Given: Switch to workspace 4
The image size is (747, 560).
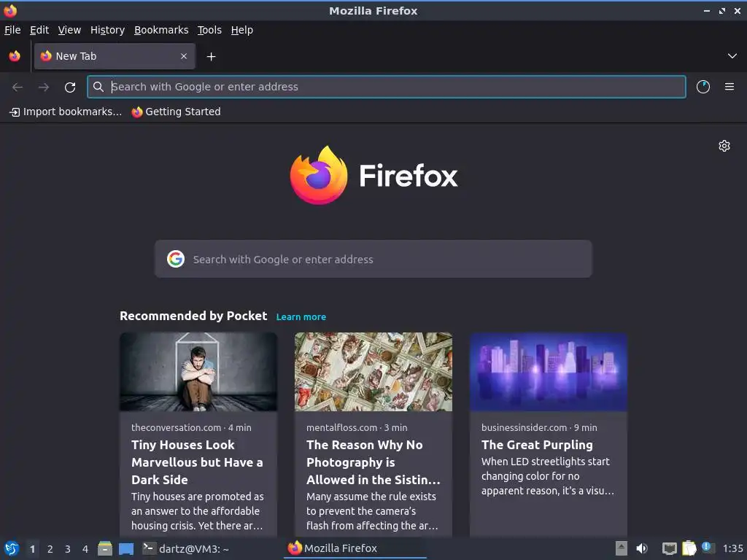Looking at the screenshot, I should (85, 549).
